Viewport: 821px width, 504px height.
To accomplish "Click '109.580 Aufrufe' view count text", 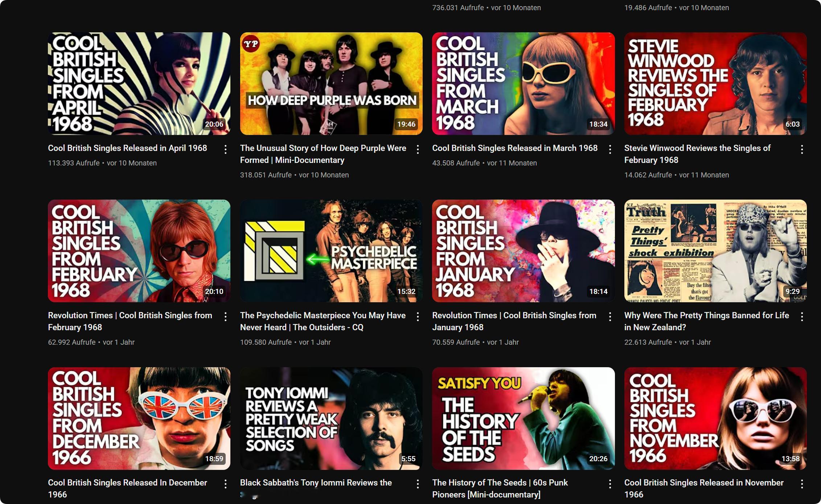I will point(266,342).
